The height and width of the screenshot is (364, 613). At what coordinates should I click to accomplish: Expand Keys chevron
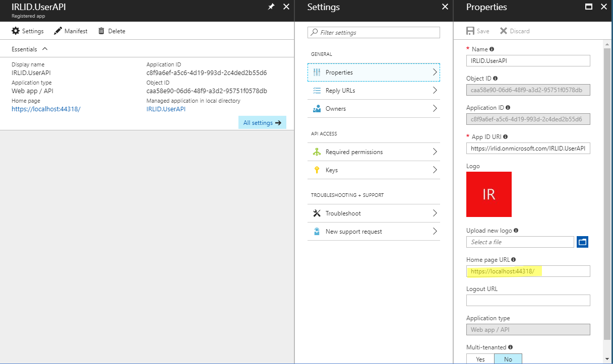click(x=435, y=170)
